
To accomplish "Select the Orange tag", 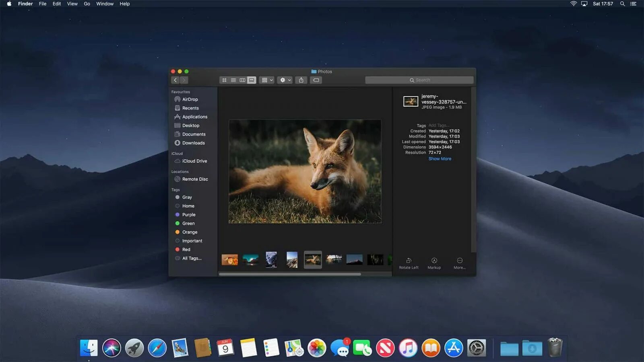I will (x=190, y=232).
